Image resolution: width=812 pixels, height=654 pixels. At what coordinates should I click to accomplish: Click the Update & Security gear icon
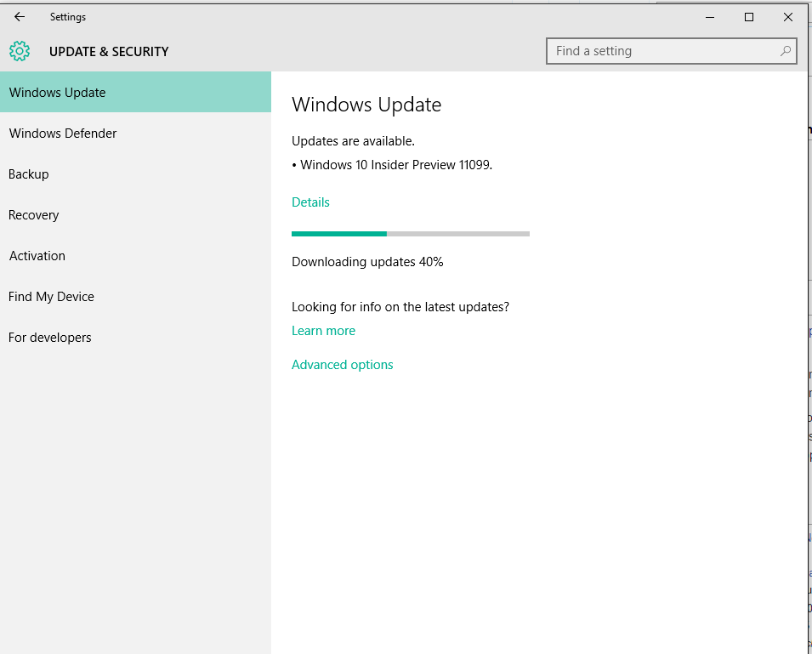(x=20, y=51)
